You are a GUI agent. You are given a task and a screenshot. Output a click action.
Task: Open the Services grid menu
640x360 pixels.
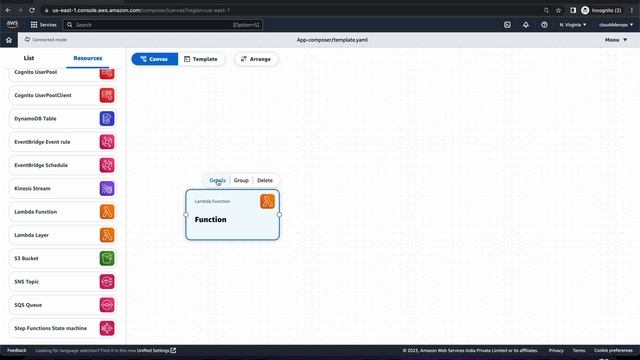(x=44, y=24)
